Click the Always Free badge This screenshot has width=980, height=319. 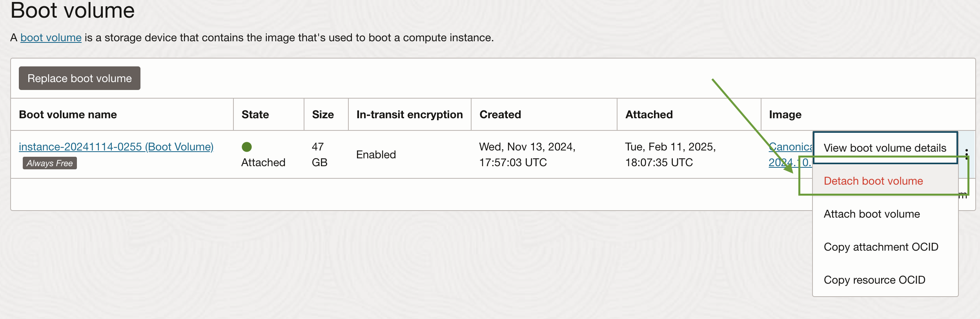[x=50, y=163]
